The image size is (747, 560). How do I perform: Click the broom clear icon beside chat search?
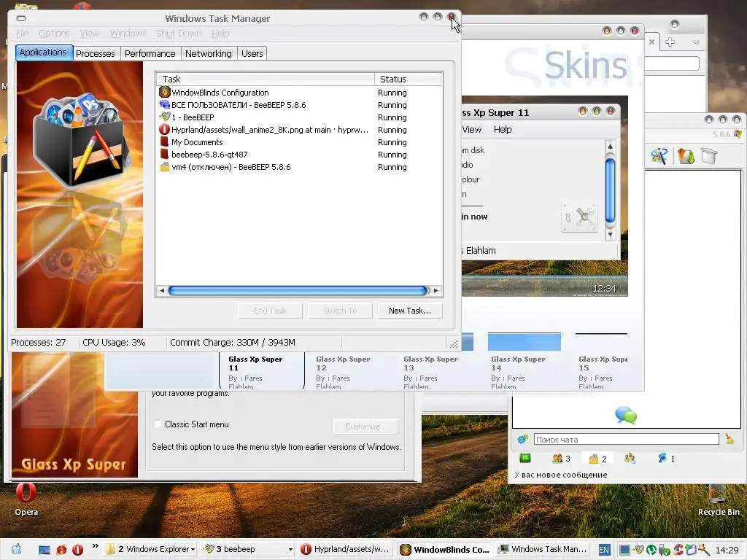[729, 439]
